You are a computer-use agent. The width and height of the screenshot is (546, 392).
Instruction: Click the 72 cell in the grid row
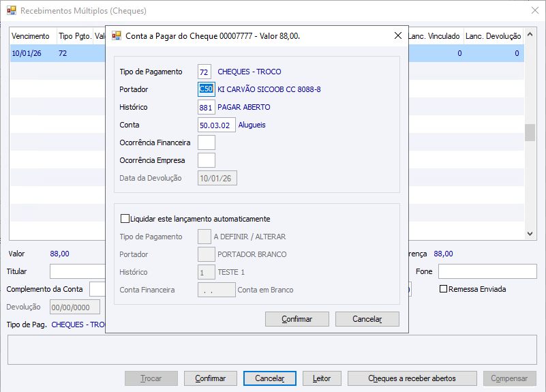click(x=75, y=53)
